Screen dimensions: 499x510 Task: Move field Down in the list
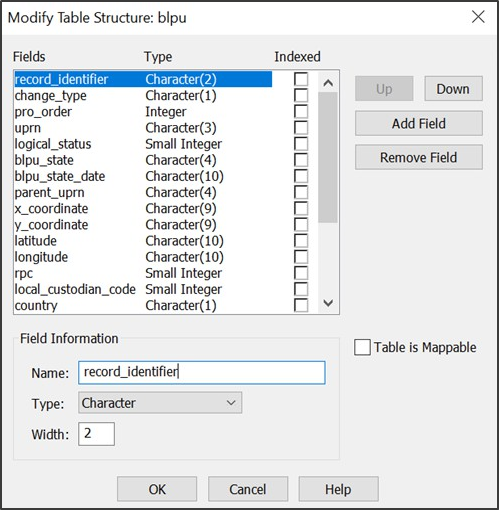tap(453, 89)
